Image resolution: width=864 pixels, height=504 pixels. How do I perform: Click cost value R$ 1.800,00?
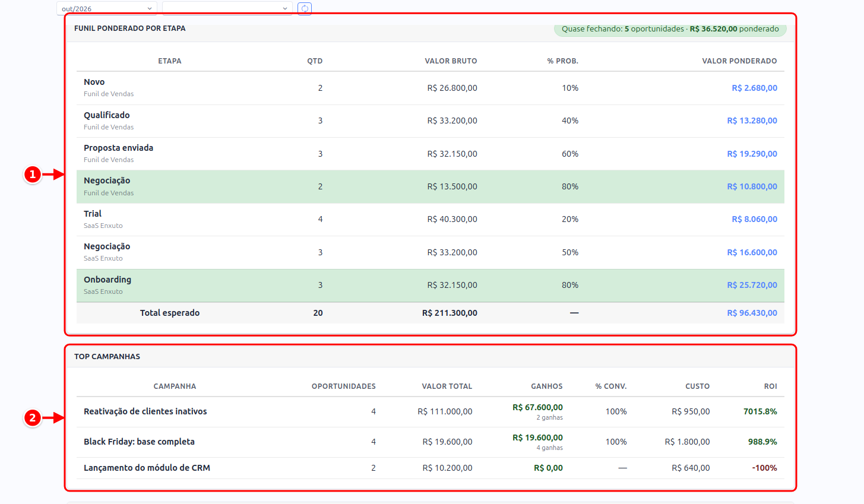(x=687, y=442)
